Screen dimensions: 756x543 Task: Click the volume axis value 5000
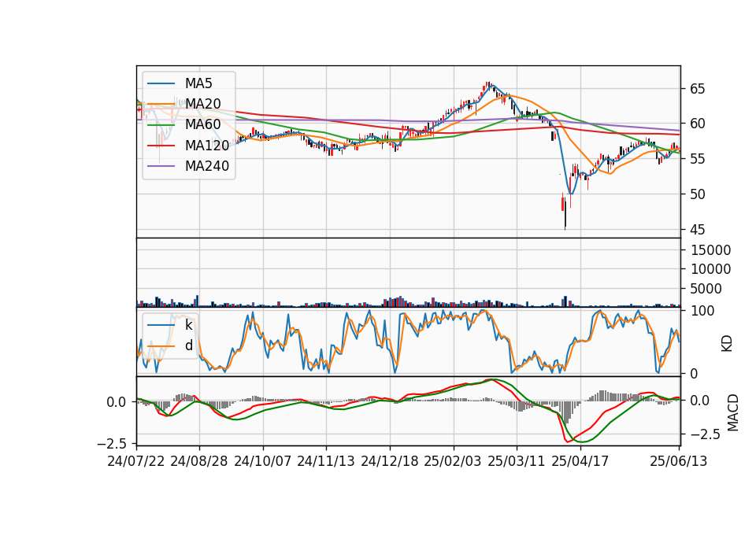pyautogui.click(x=706, y=289)
